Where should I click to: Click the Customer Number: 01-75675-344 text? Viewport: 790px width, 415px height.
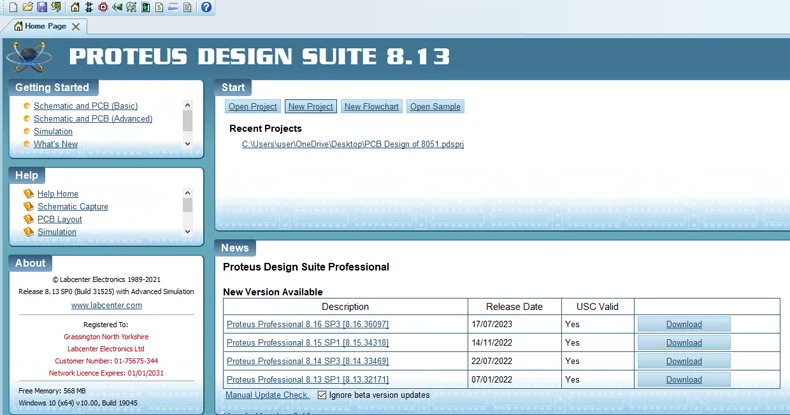tap(106, 361)
